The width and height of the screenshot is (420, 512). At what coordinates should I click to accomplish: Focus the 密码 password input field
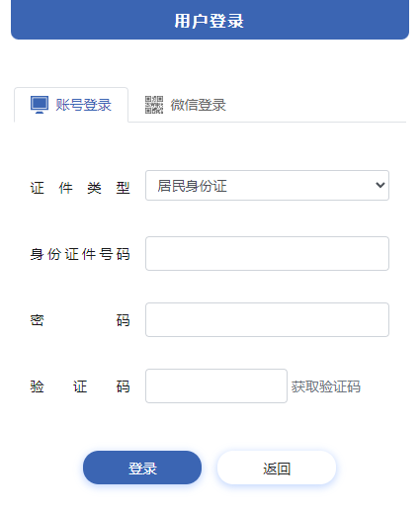click(x=267, y=319)
